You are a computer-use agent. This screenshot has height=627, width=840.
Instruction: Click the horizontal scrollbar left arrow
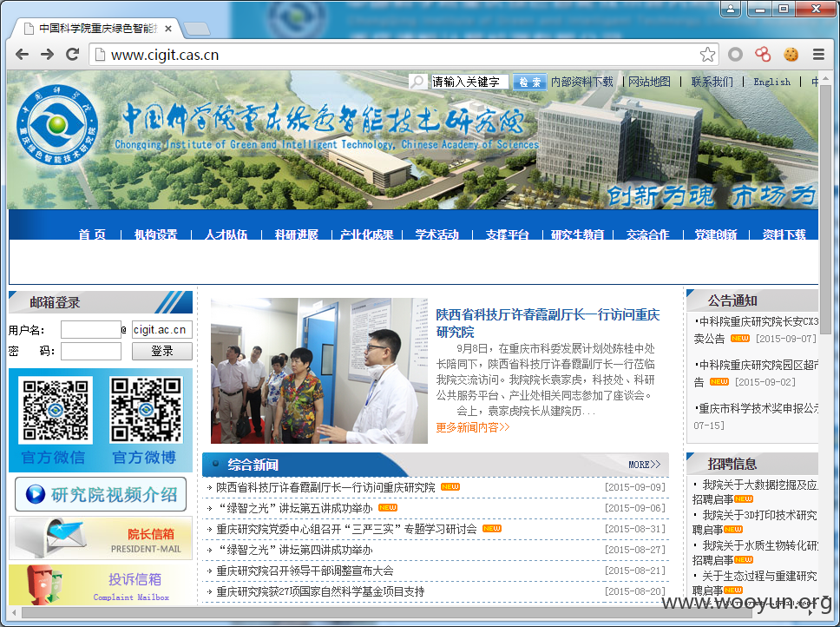13,612
